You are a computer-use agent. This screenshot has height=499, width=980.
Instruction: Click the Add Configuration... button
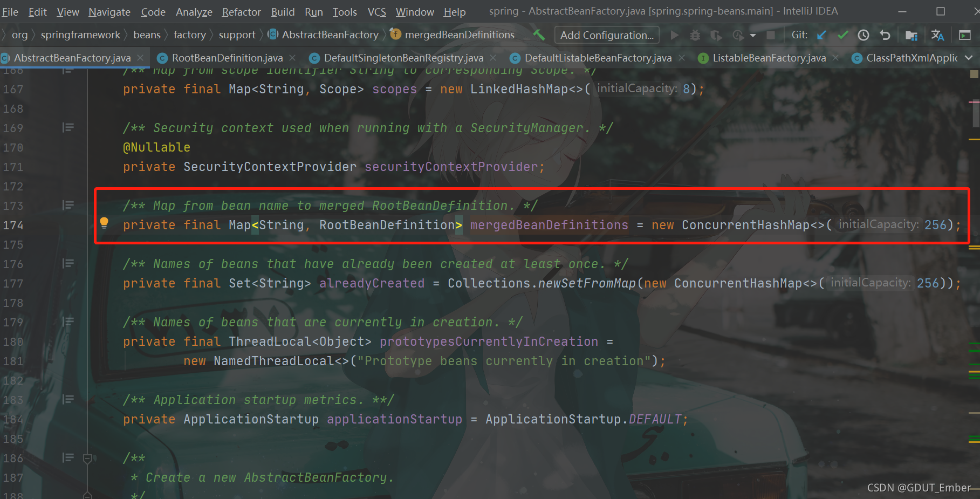[607, 35]
